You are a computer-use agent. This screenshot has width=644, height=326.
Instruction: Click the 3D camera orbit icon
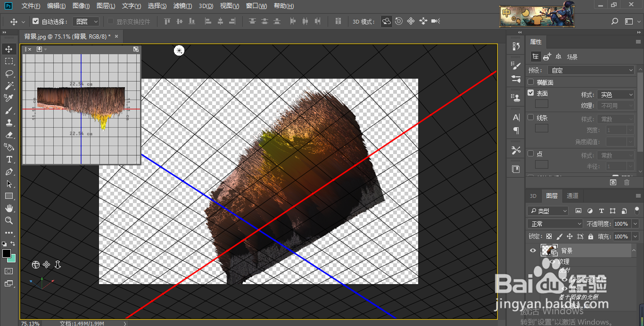(x=36, y=265)
